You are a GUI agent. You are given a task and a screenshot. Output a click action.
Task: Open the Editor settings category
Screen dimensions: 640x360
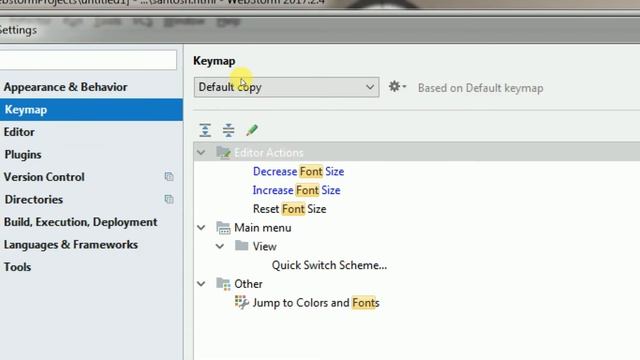19,132
